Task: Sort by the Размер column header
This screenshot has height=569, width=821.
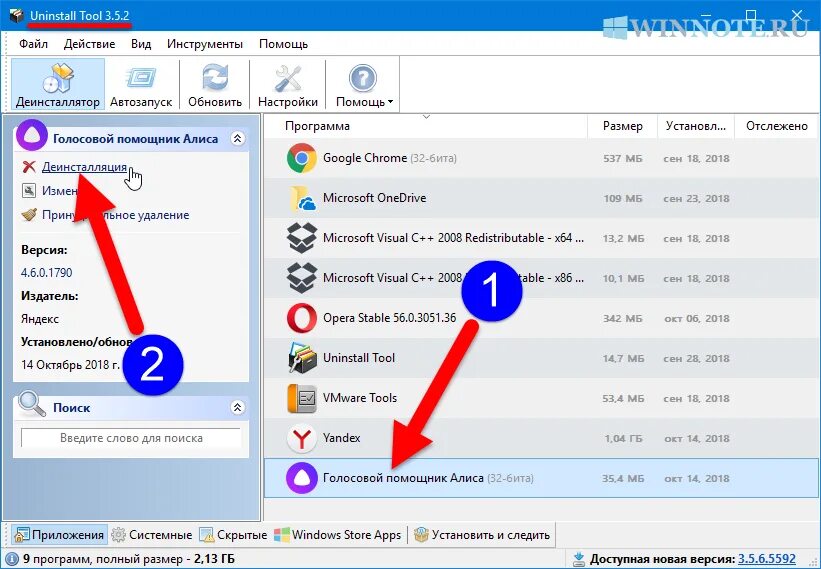Action: pos(623,126)
